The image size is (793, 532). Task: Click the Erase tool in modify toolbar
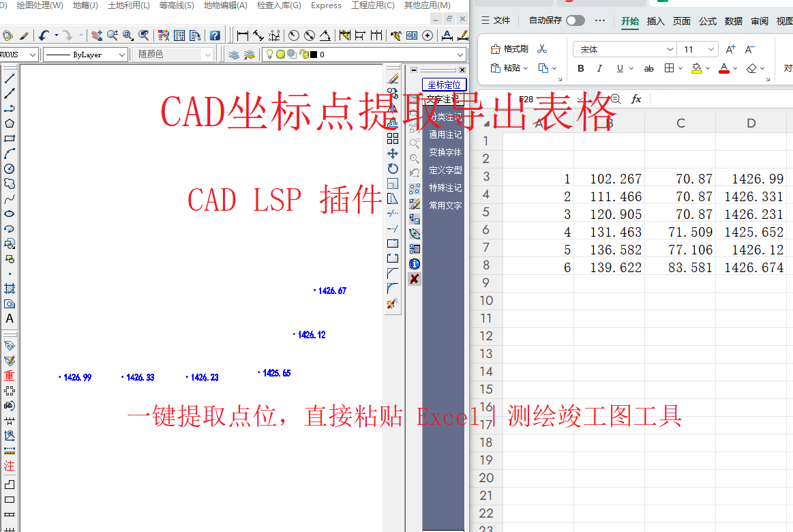tap(393, 79)
